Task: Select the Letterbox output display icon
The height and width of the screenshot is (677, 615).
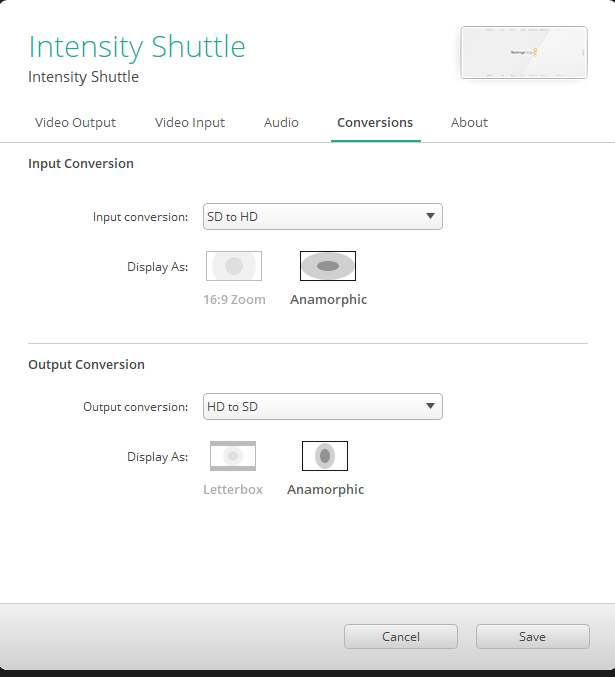Action: coord(233,456)
